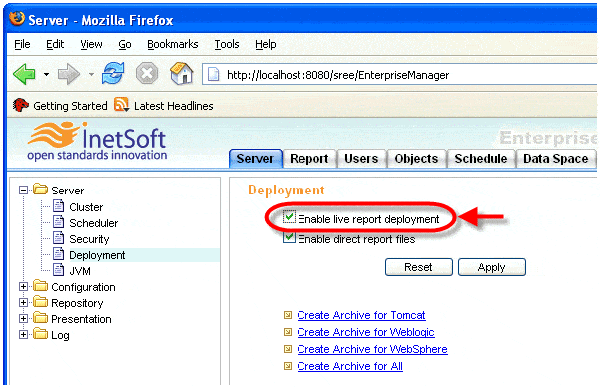Viewport: 600px width, 387px height.
Task: Click the Forward arrow button
Action: click(68, 73)
